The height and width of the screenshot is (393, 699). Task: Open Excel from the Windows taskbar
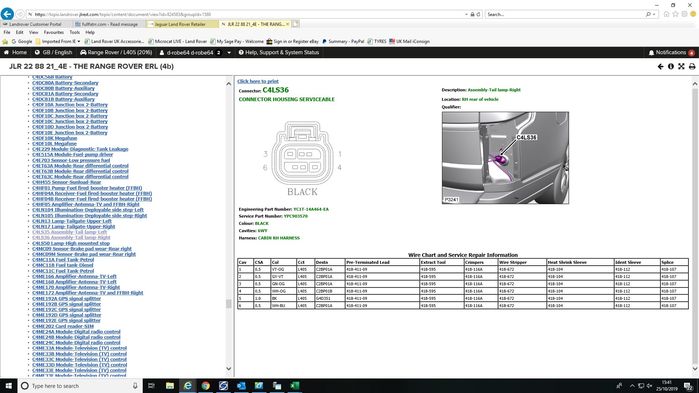(295, 385)
